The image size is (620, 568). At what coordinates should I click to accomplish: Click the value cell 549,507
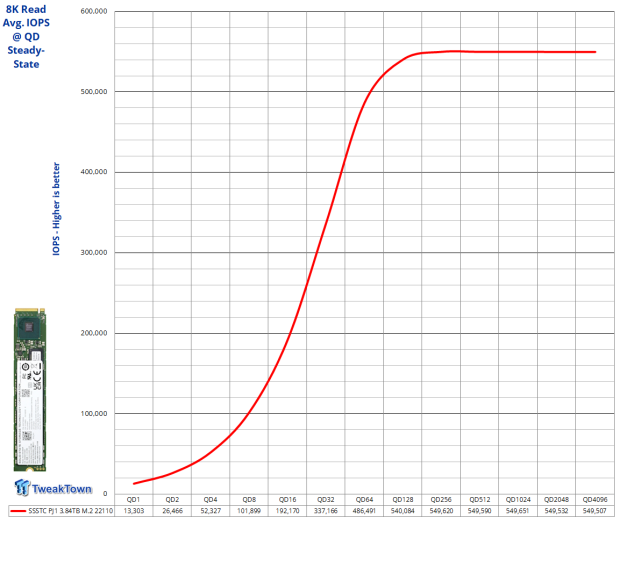[595, 511]
